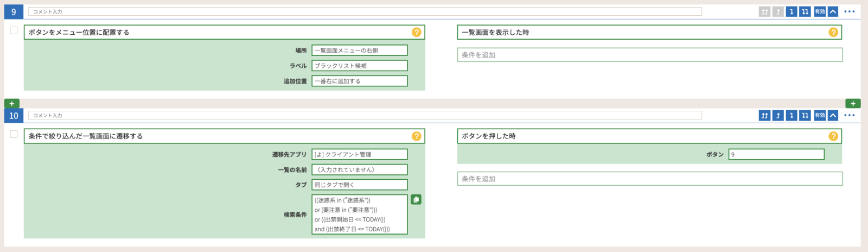Click help icon for ボタンをメニュー位置に配置する
The height and width of the screenshot is (252, 868).
pos(416,33)
